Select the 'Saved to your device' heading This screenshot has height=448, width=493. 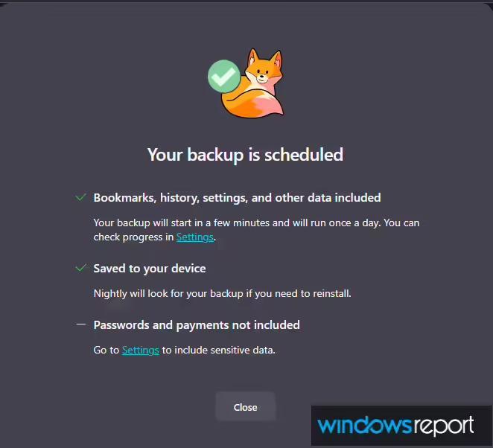[x=150, y=269]
